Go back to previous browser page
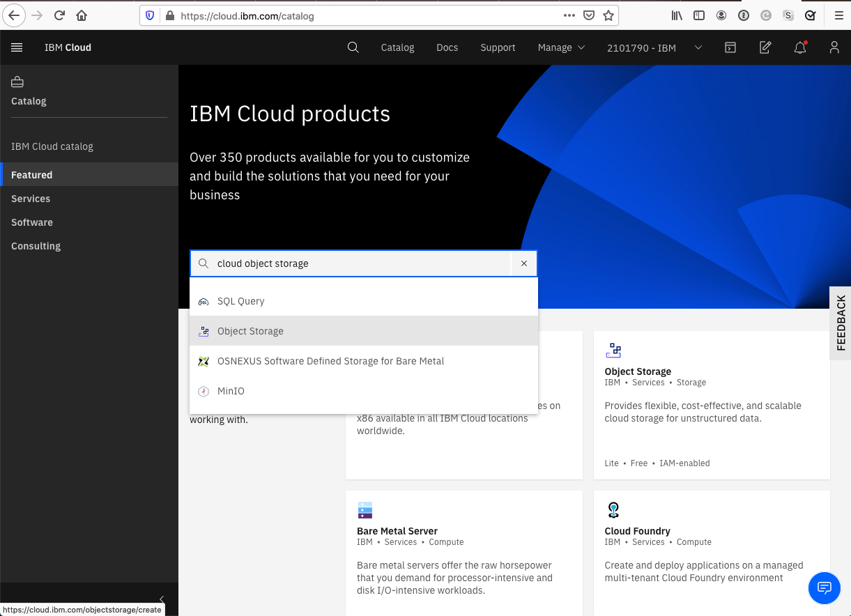The height and width of the screenshot is (616, 851). tap(15, 15)
